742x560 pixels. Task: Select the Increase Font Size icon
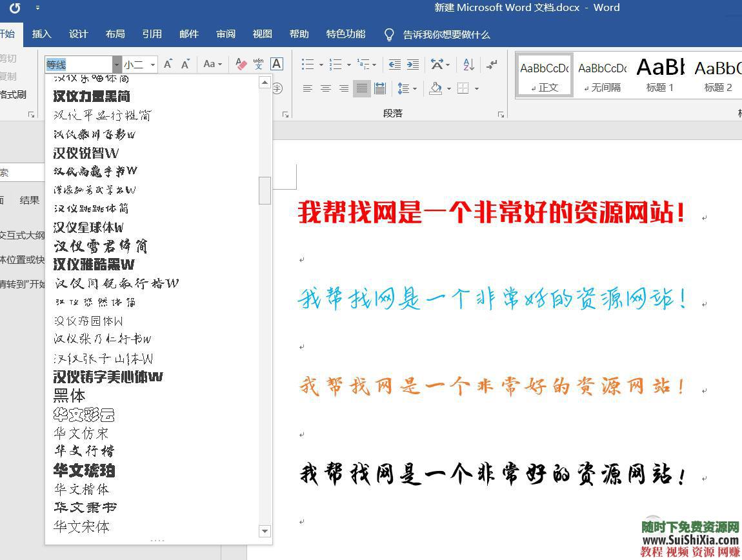click(168, 63)
